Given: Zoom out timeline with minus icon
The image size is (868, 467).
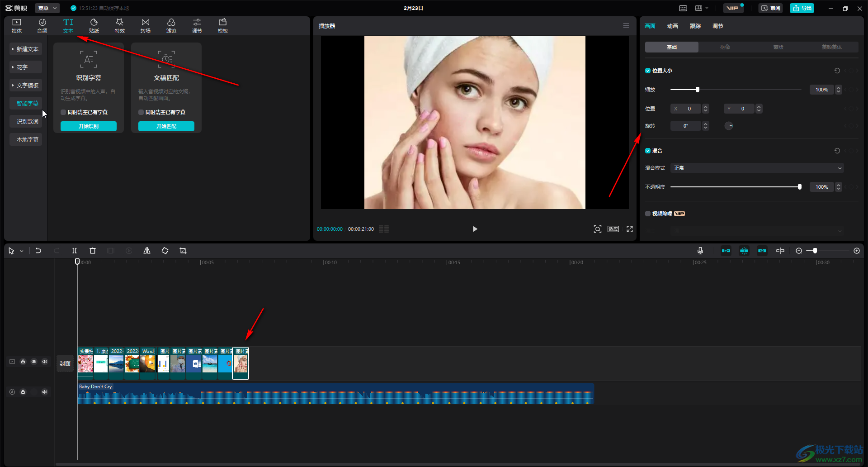Looking at the screenshot, I should 799,251.
